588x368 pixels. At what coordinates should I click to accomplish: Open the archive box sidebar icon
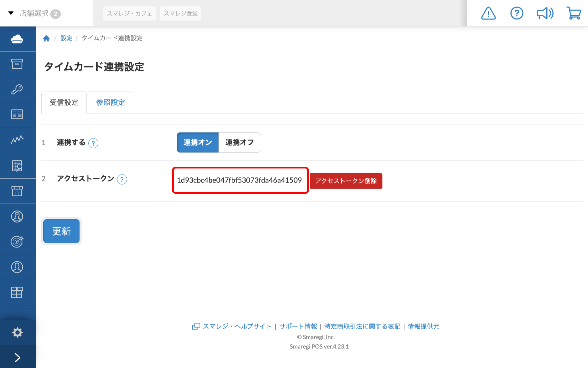17,64
